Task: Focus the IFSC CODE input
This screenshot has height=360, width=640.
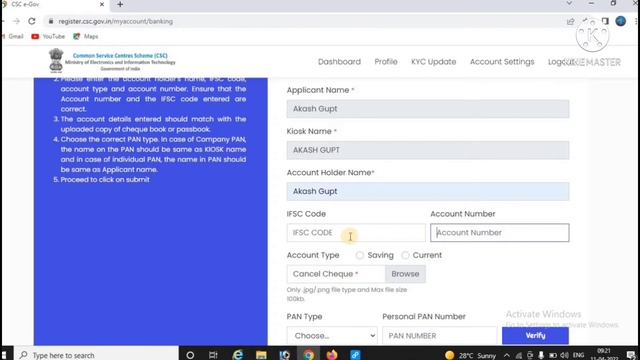Action: 356,233
